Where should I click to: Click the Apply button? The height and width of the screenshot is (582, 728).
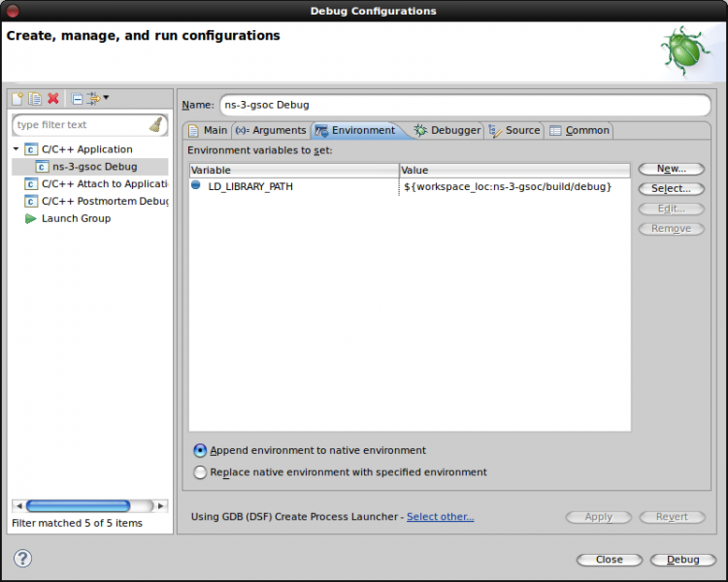pos(599,517)
